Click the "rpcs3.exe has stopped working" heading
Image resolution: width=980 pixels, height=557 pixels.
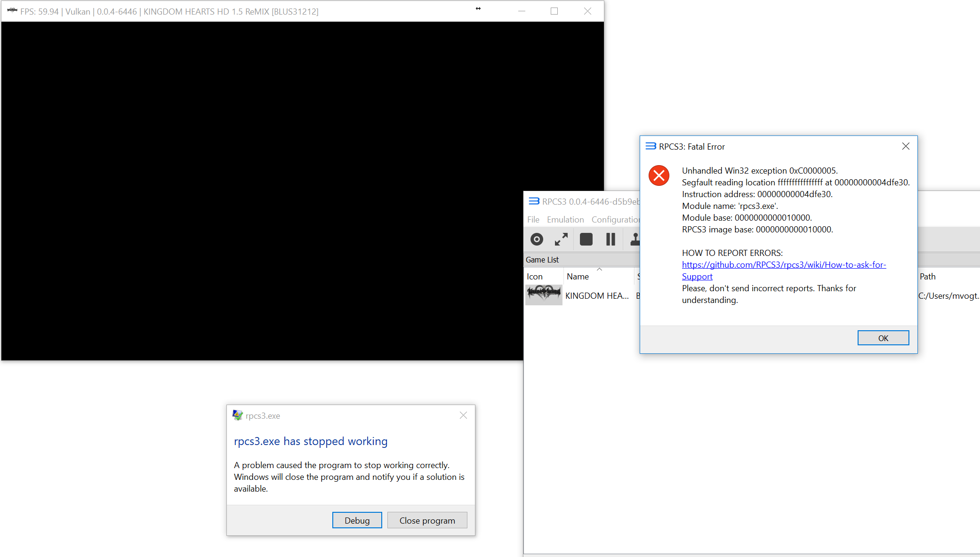click(x=311, y=441)
